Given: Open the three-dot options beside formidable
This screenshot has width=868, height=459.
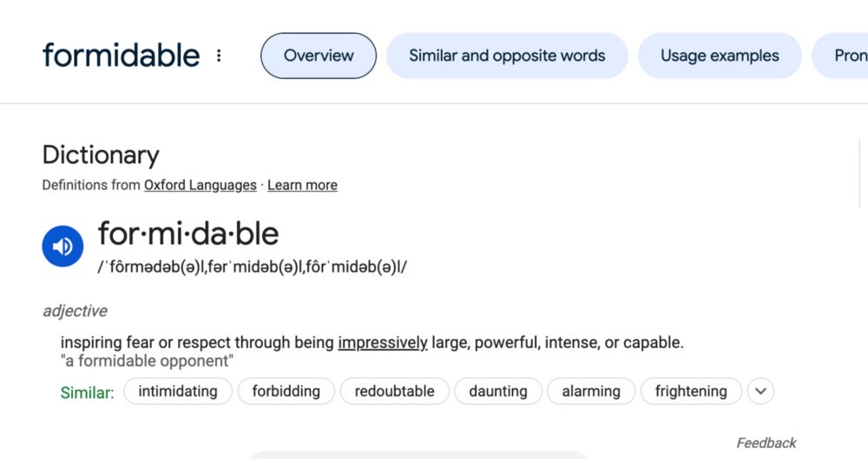Looking at the screenshot, I should 219,56.
